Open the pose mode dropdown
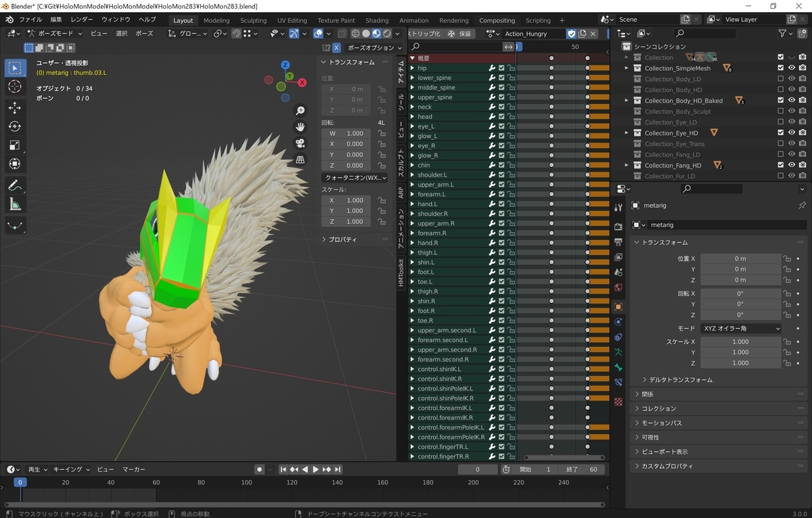This screenshot has height=518, width=812. 53,33
